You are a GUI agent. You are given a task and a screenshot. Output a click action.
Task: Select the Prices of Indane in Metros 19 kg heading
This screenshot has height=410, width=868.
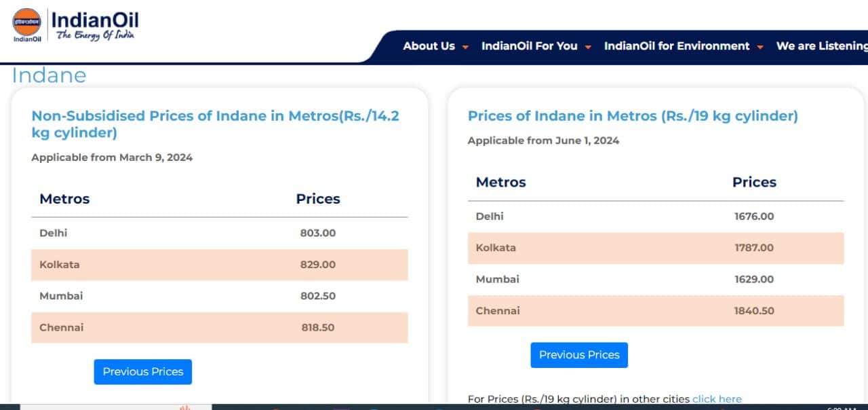[633, 116]
